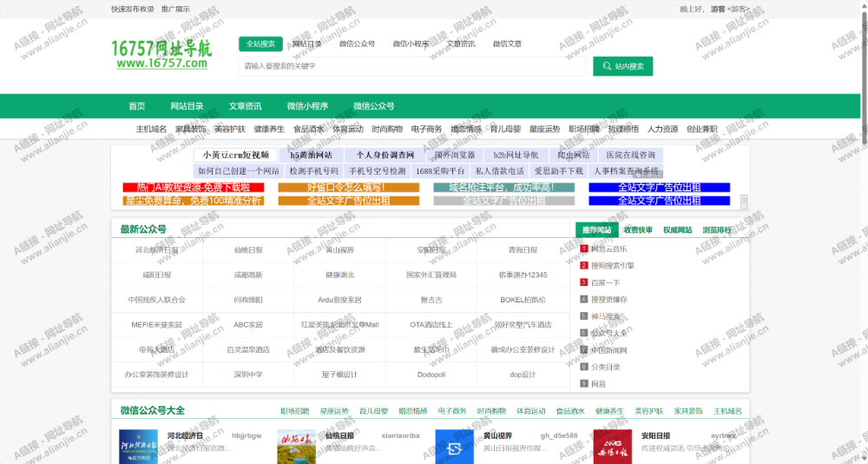
Task: Open the BOKEL柏凯伦 cell in 最新公众号
Action: click(523, 300)
